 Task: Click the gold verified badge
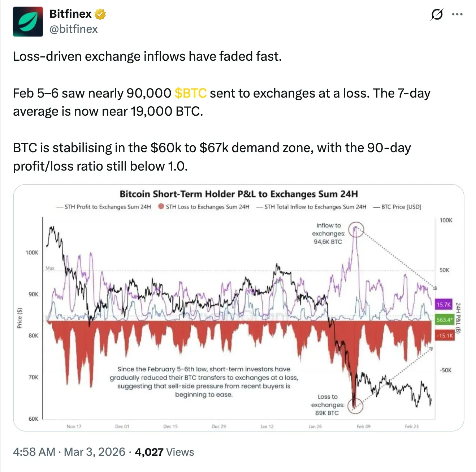100,14
